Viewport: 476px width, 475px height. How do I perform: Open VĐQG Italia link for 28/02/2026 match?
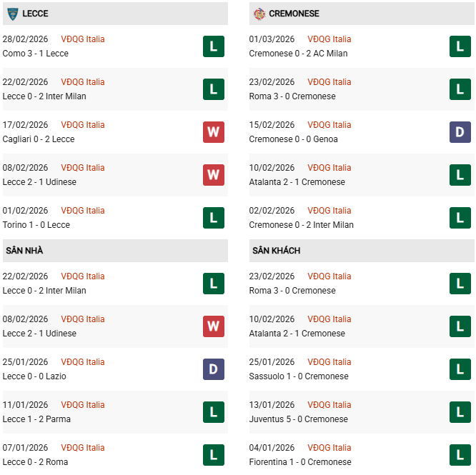82,39
